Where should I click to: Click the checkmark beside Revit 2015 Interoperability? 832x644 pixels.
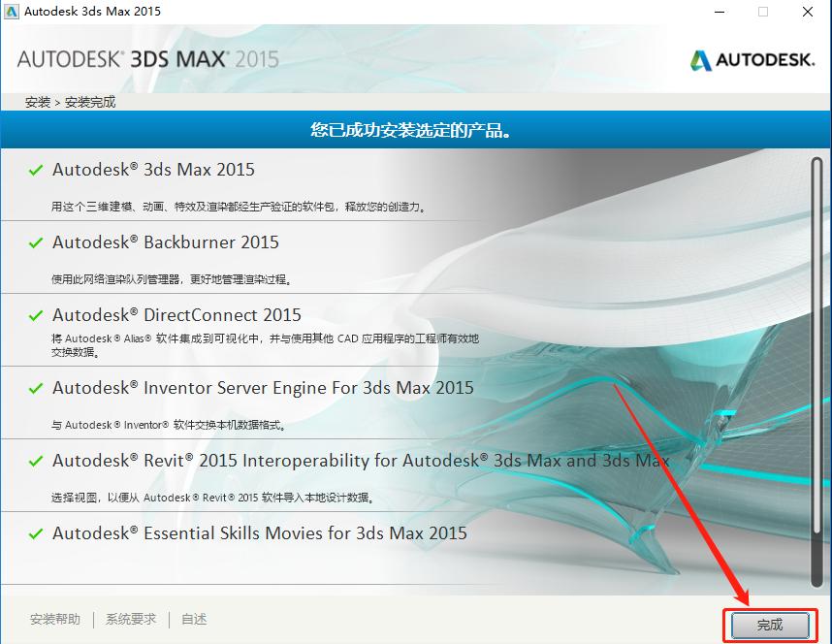click(36, 460)
